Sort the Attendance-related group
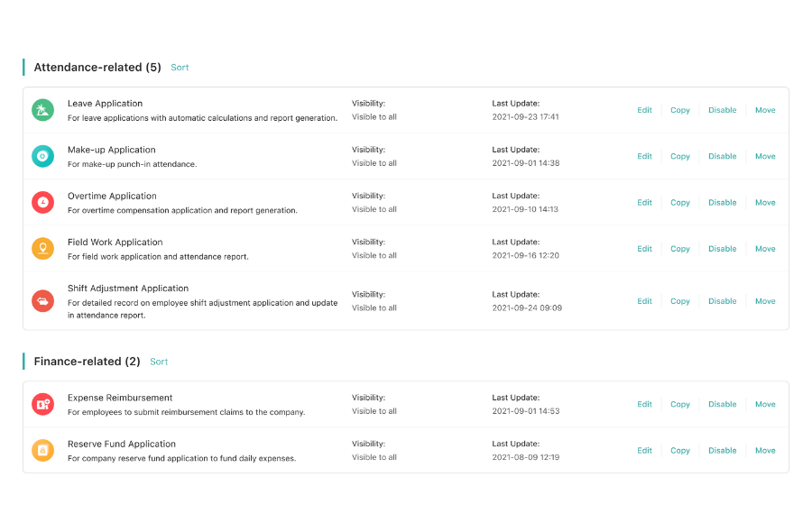 tap(180, 68)
